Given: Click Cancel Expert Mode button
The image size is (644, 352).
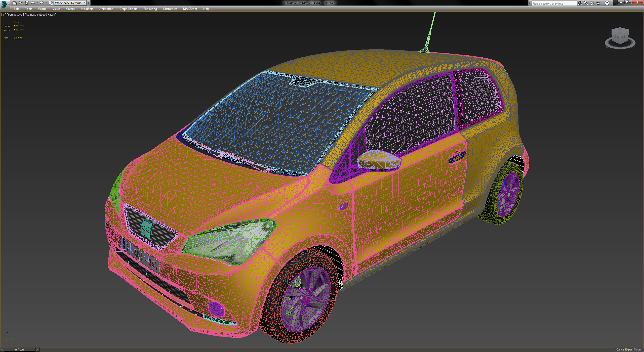Looking at the screenshot, I should (628, 349).
